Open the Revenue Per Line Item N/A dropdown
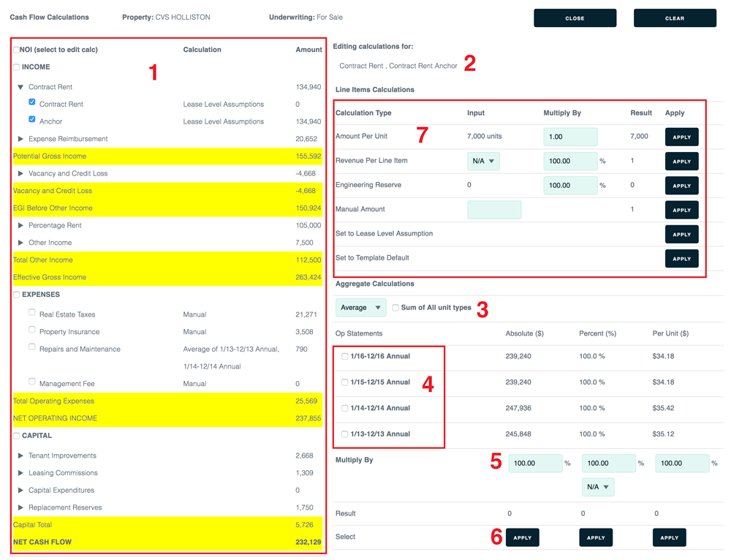 pyautogui.click(x=483, y=161)
